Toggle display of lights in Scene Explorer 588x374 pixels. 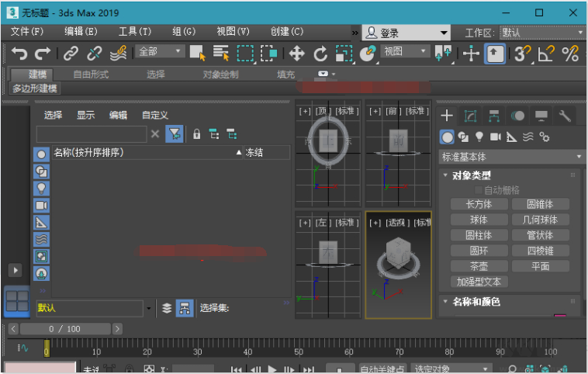click(41, 188)
